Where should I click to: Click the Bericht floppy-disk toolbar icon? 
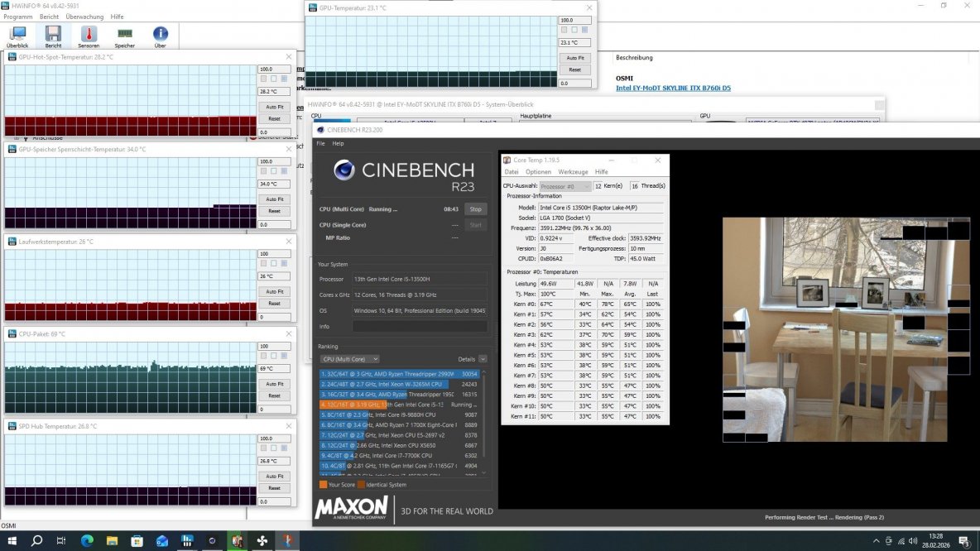[53, 37]
